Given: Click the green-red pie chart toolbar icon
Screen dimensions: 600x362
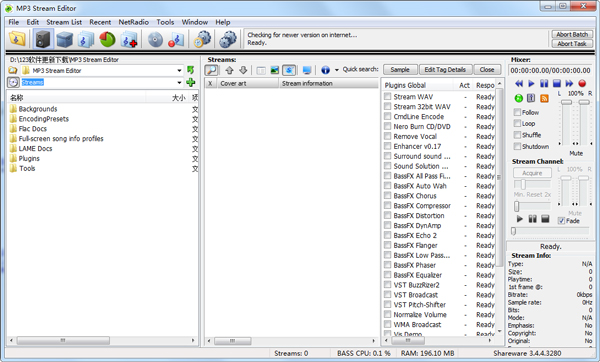Looking at the screenshot, I should click(107, 39).
